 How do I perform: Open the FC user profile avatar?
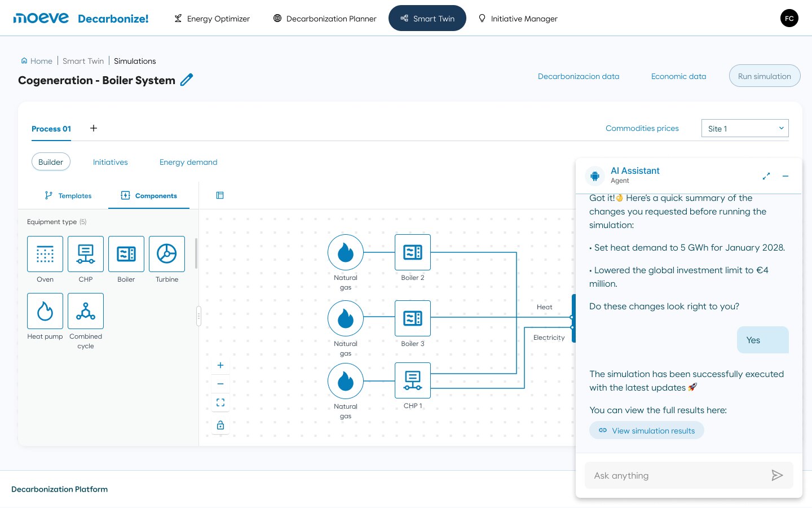pyautogui.click(x=789, y=18)
